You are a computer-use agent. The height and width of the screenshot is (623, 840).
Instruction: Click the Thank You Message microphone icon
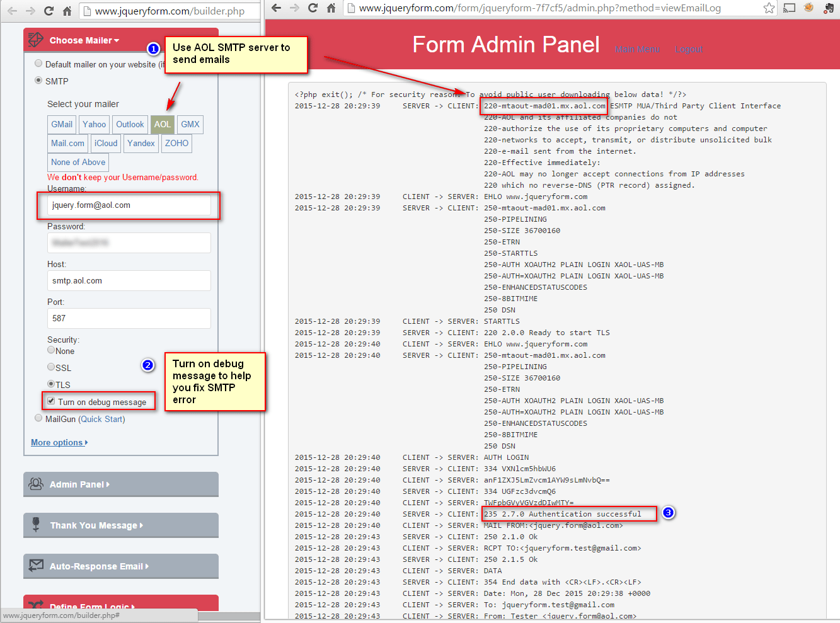37,525
